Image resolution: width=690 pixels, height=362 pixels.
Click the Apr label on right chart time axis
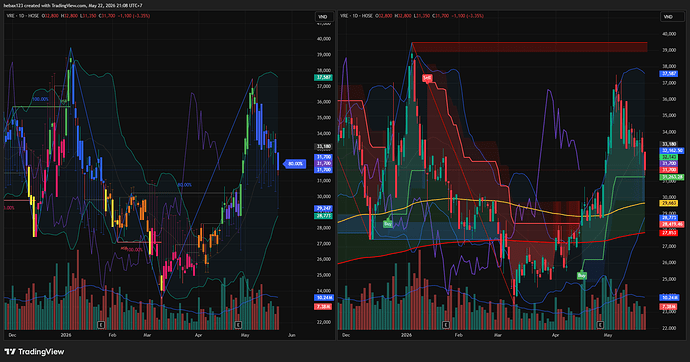point(555,335)
